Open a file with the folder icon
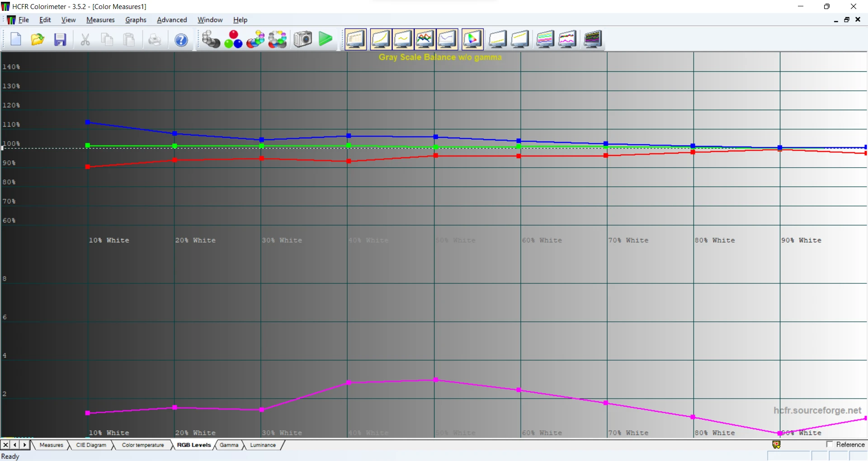868x461 pixels. pos(38,39)
